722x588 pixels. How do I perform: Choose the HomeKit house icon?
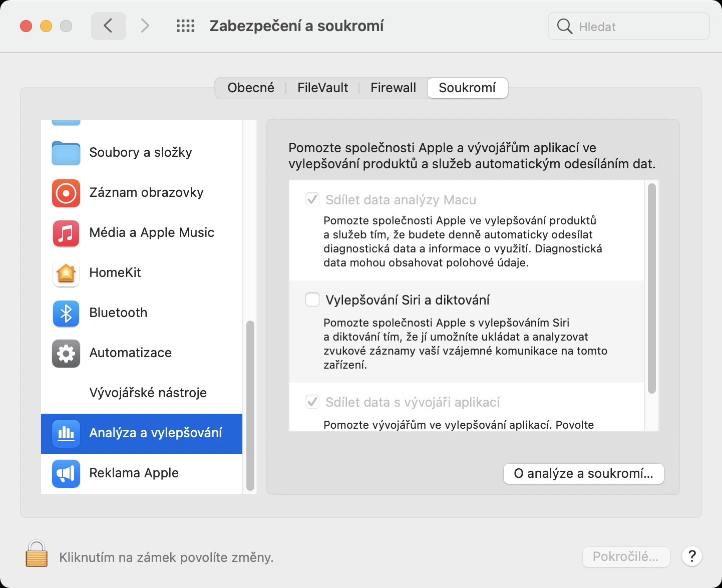[66, 273]
